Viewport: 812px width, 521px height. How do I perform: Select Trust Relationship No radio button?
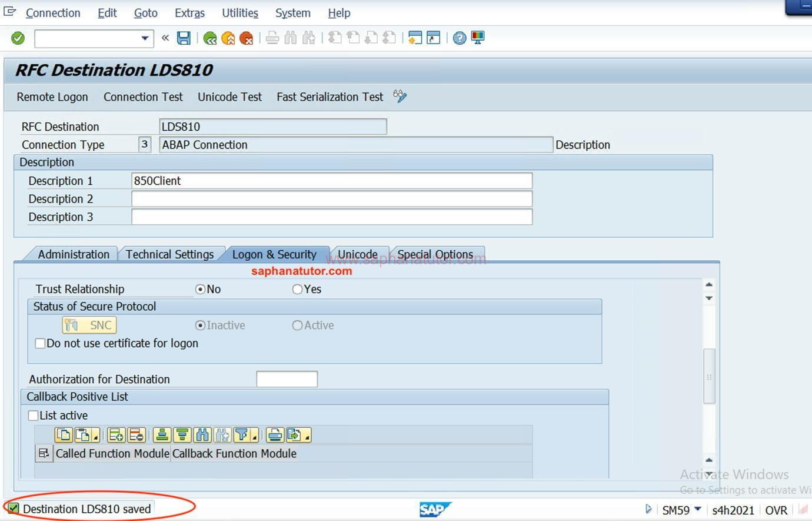pos(200,289)
